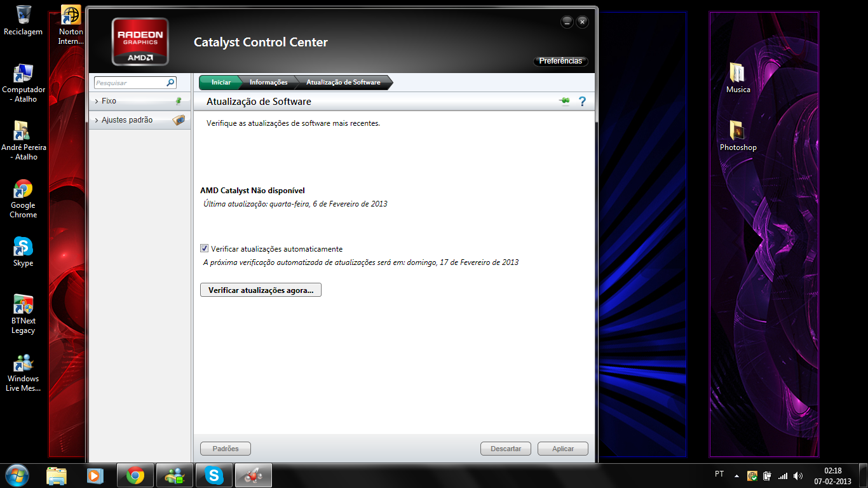Screen dimensions: 868x488
Task: Open help with the question mark icon
Action: 582,102
